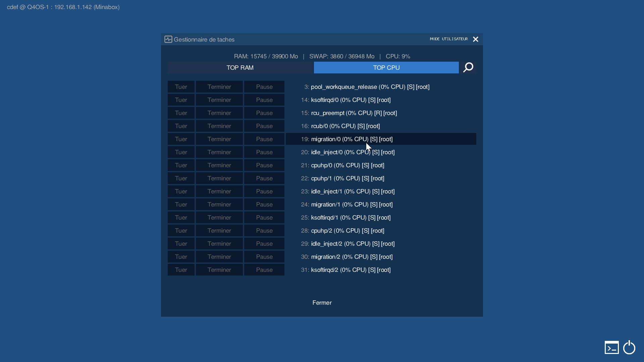Select process row 16: rcub/0

coord(381,126)
